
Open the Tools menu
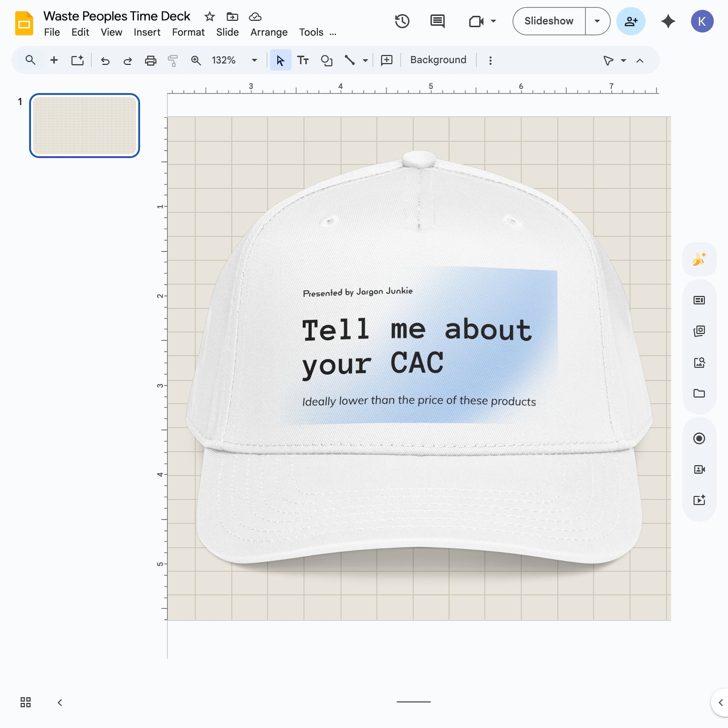coord(311,32)
